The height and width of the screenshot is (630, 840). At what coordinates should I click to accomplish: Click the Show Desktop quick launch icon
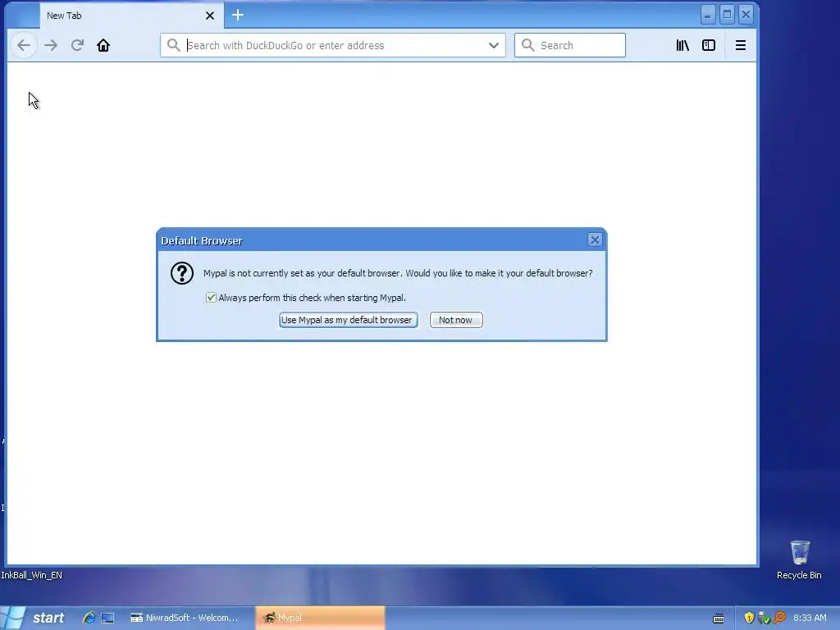click(107, 618)
